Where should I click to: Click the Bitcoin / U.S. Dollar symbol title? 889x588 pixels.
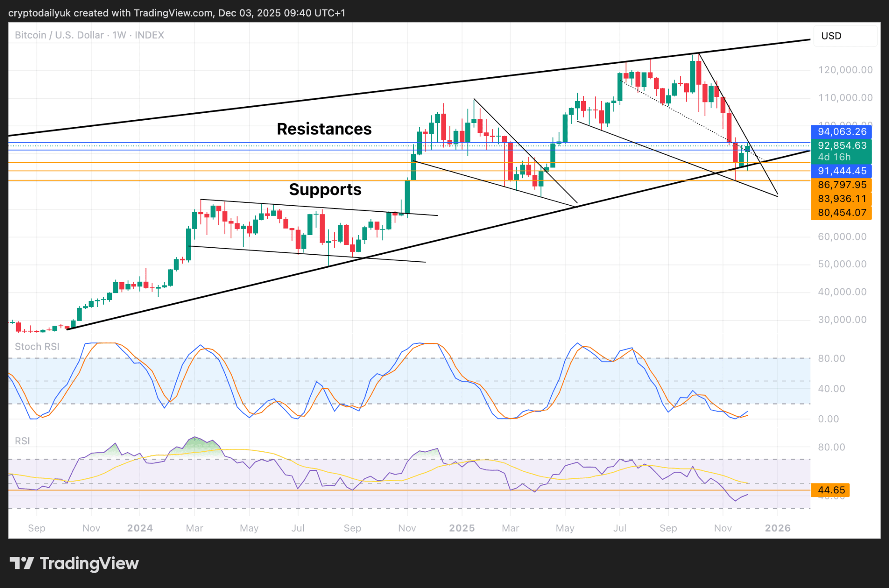(59, 35)
